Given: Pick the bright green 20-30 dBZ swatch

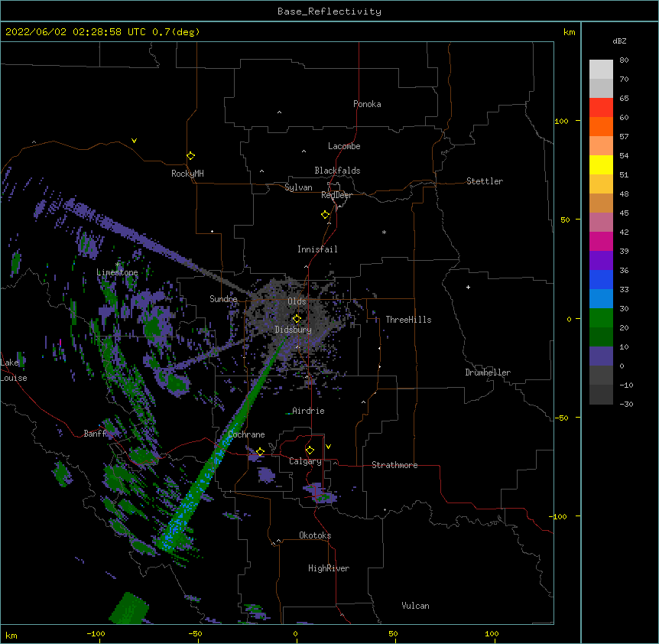Looking at the screenshot, I should point(601,318).
